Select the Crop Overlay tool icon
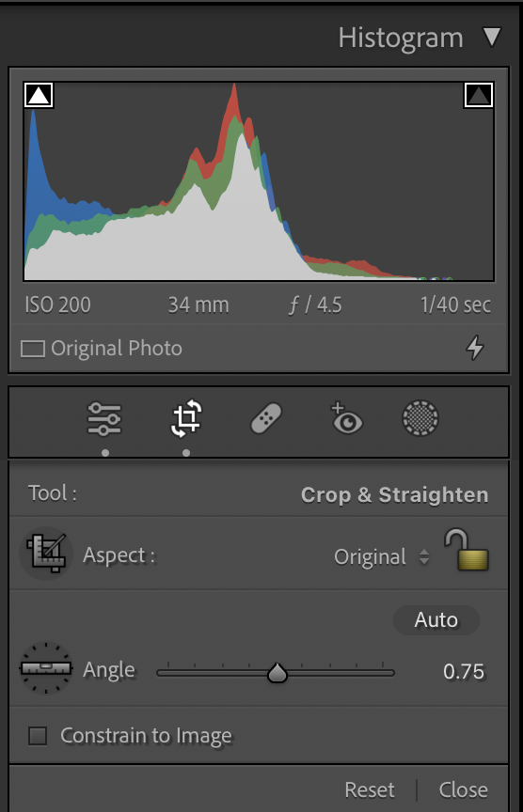Screen dimensions: 523x812 (186, 418)
